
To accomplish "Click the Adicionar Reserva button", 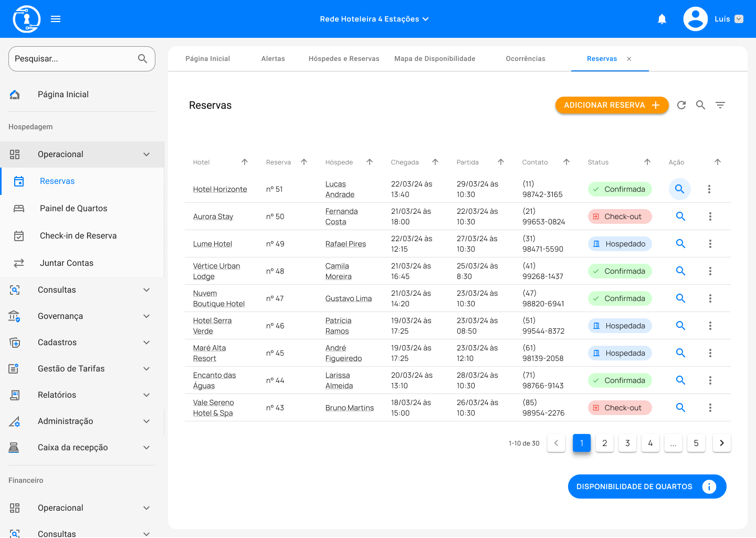I will click(612, 105).
